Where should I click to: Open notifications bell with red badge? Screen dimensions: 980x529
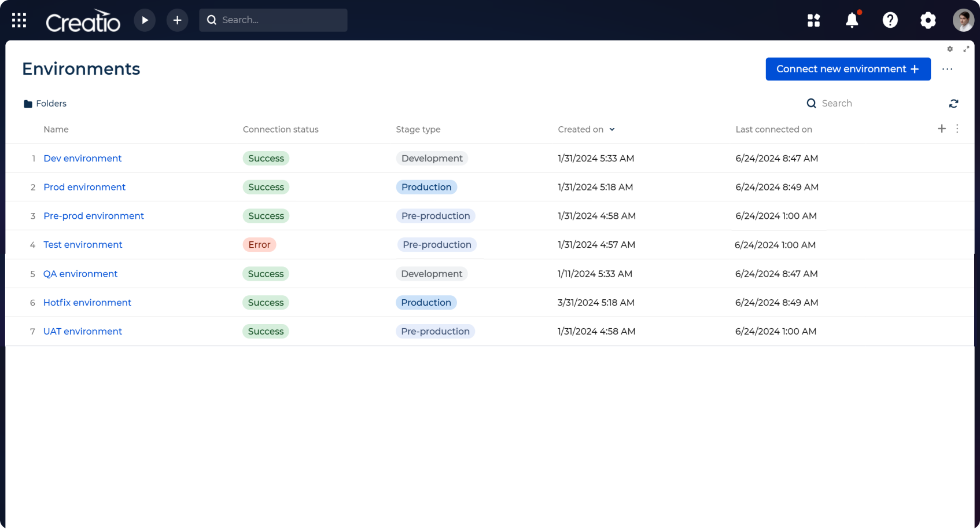852,20
